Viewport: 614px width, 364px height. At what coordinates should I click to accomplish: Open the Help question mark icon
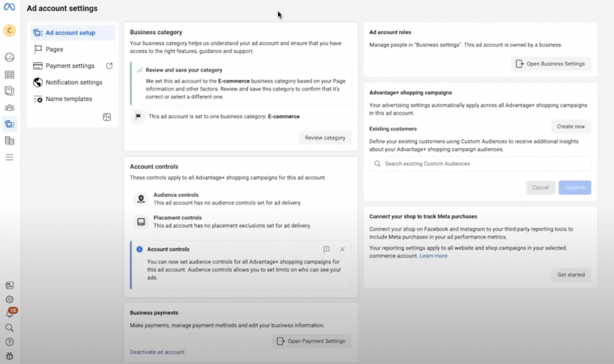(10, 342)
